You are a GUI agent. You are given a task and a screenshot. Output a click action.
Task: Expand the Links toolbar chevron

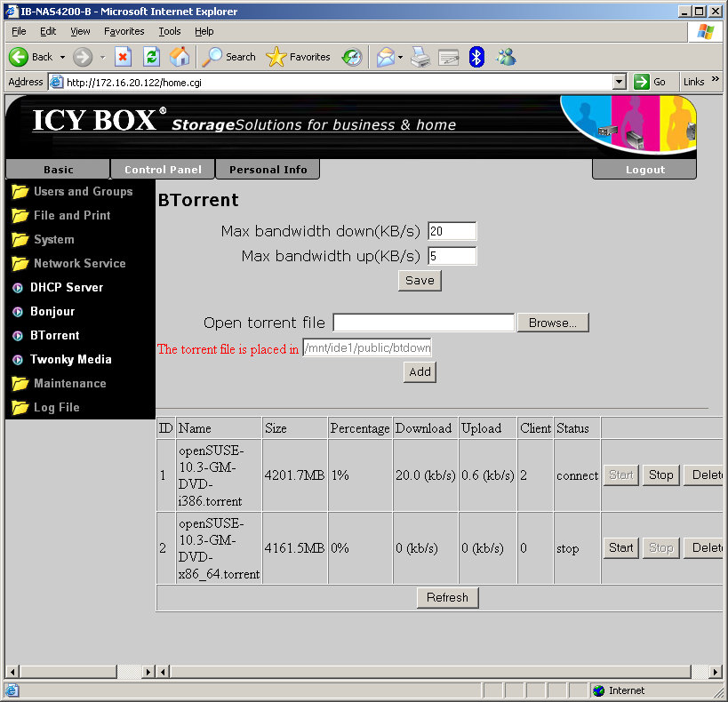click(715, 79)
